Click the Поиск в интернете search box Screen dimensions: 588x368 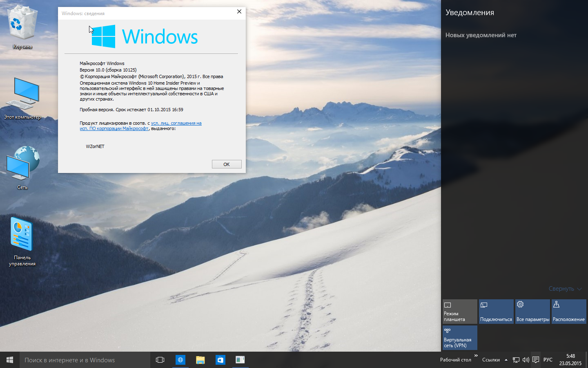[85, 360]
